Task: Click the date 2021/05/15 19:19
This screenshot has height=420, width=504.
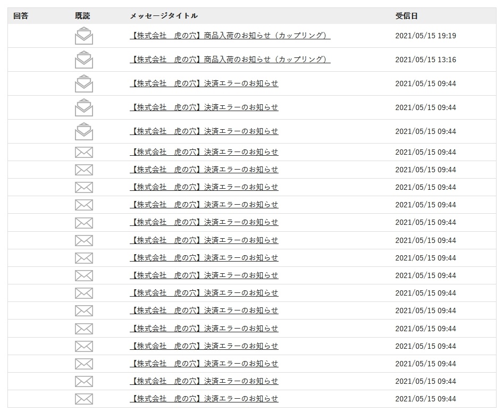Action: (x=425, y=36)
